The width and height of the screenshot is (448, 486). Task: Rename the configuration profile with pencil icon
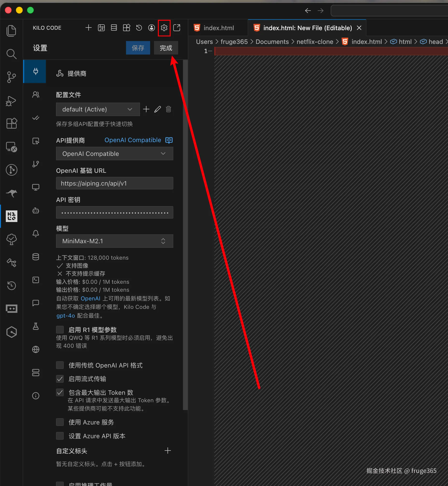click(x=157, y=109)
